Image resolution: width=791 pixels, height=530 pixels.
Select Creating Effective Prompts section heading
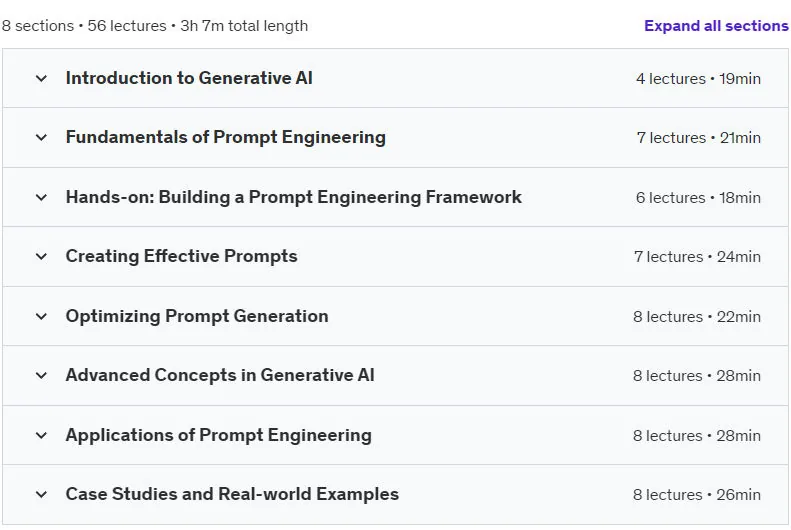(x=182, y=256)
